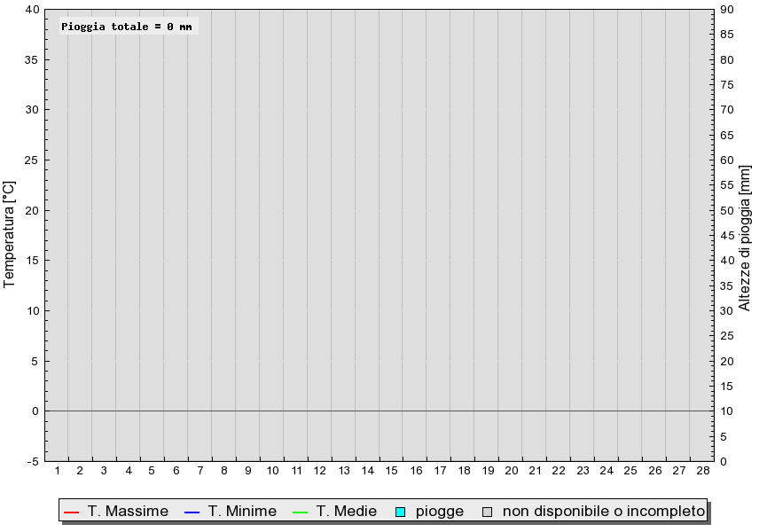
Task: Click day 21 on the x-axis
Action: [536, 470]
